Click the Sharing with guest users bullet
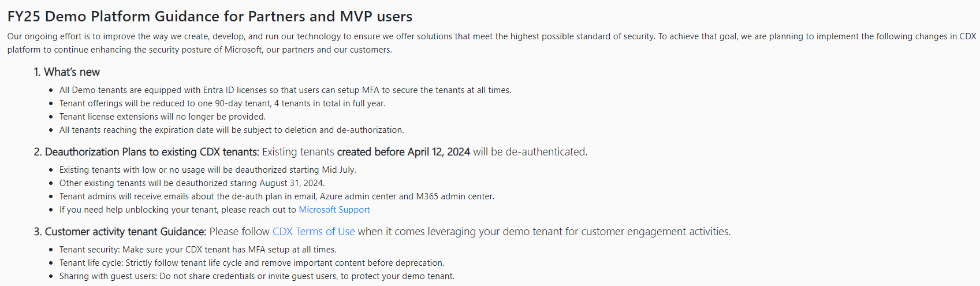The height and width of the screenshot is (286, 980). pyautogui.click(x=257, y=276)
